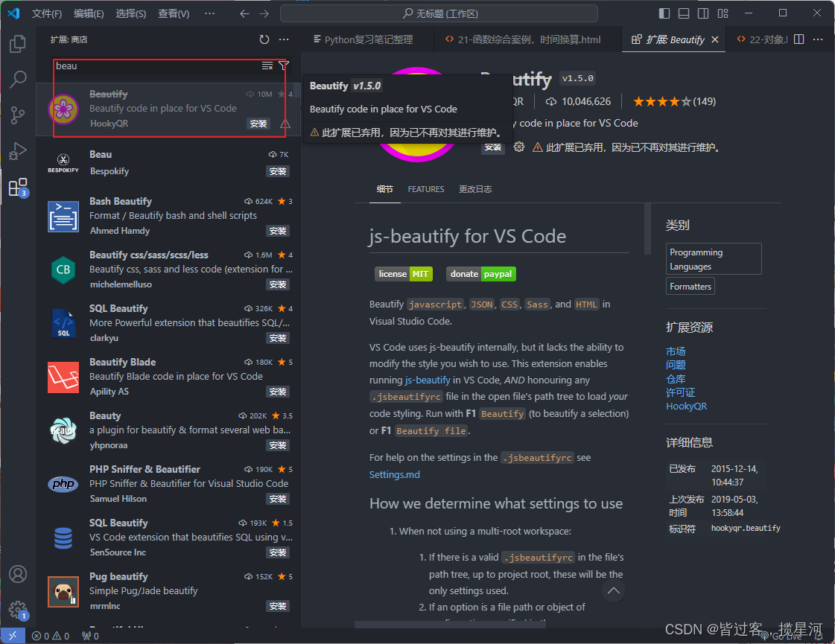Toggle secondary side bar layout icon
The height and width of the screenshot is (644, 835).
tap(703, 13)
